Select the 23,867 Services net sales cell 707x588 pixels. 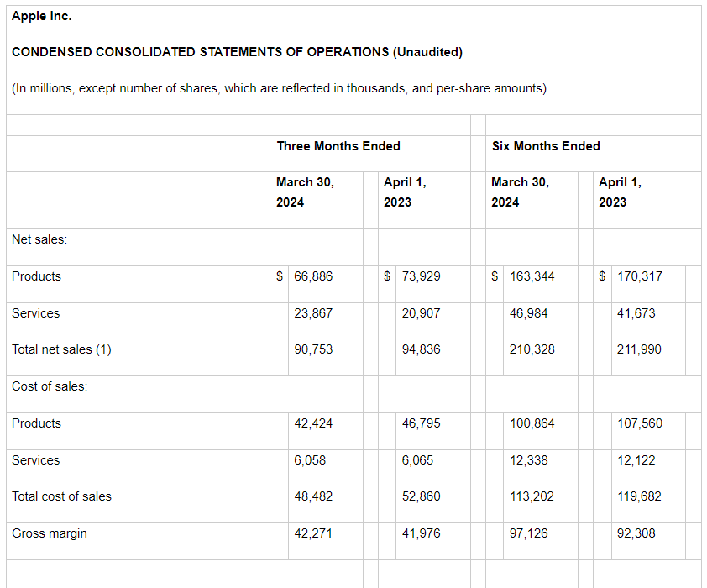[313, 313]
